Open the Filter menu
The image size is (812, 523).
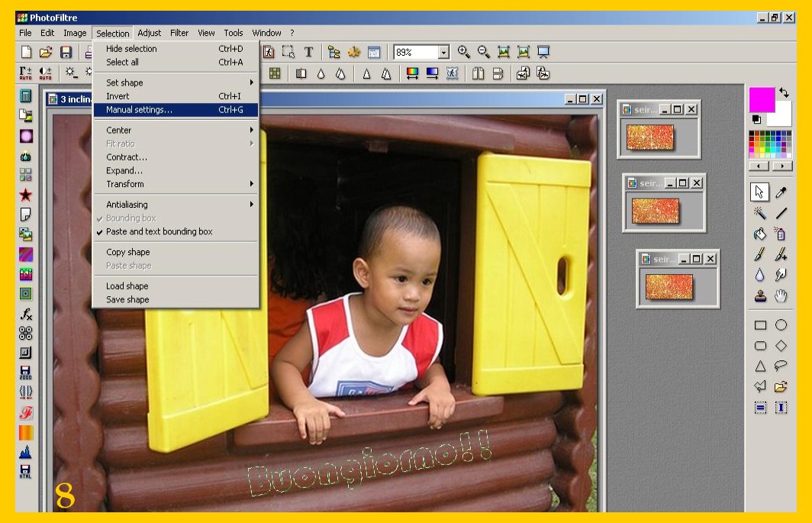[x=179, y=33]
